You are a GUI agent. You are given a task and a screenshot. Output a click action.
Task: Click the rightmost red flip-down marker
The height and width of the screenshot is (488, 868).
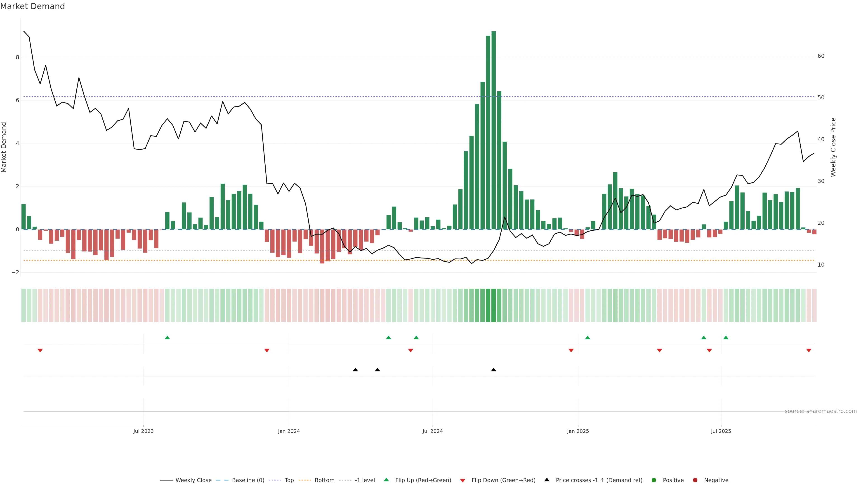coord(809,351)
